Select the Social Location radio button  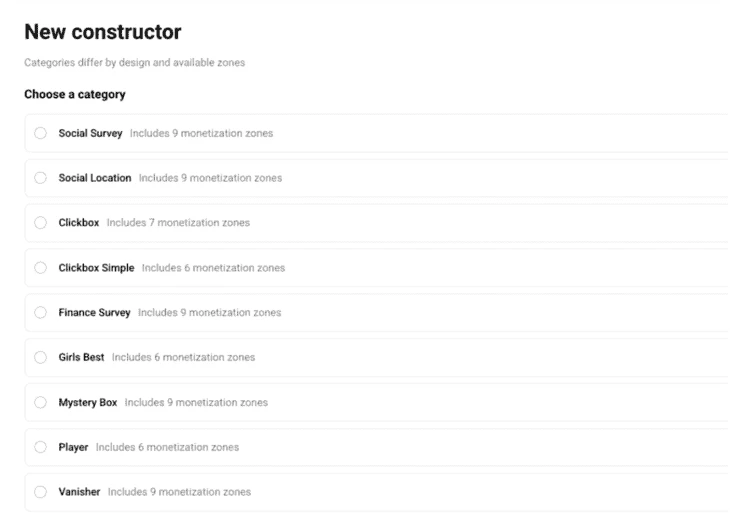40,178
